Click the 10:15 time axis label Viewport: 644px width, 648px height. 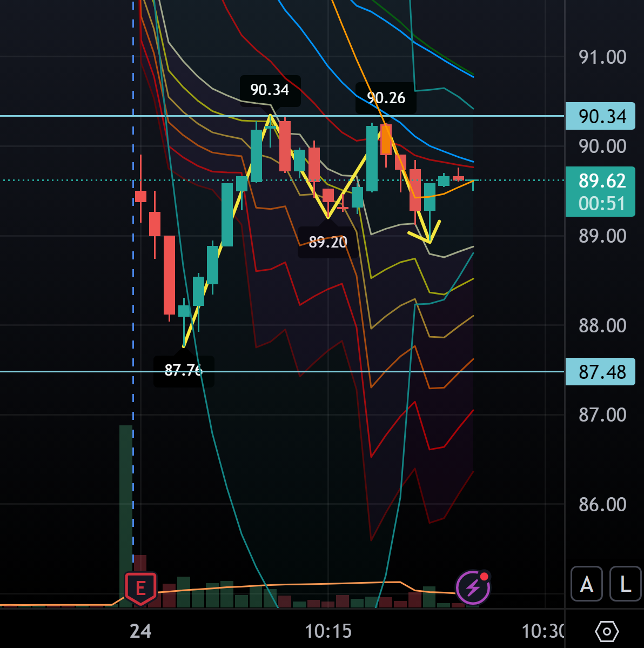click(x=328, y=631)
